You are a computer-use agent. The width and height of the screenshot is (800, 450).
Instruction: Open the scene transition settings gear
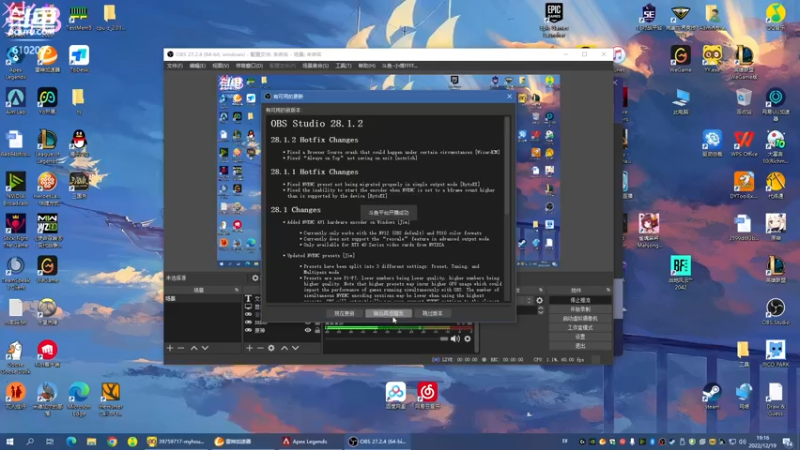click(539, 301)
